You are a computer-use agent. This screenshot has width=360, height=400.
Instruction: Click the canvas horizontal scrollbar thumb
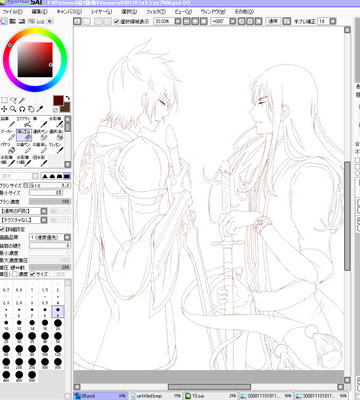209,387
